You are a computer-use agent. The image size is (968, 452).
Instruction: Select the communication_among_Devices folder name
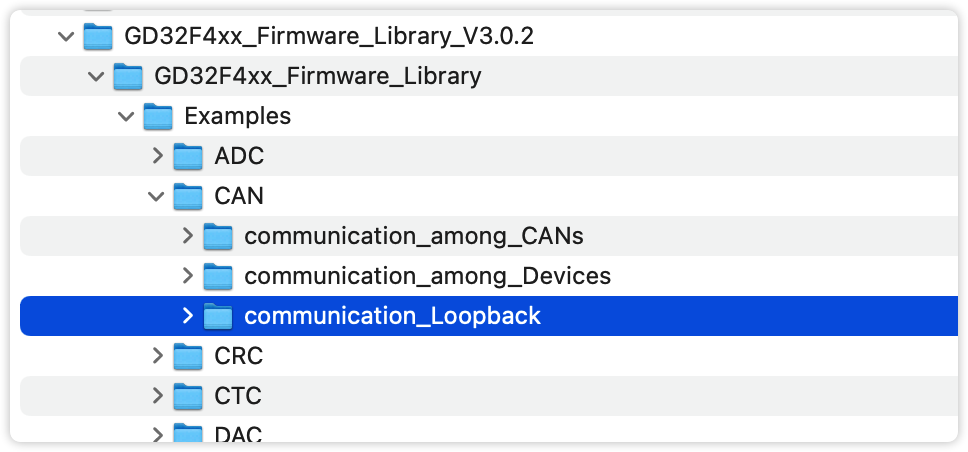tap(427, 276)
